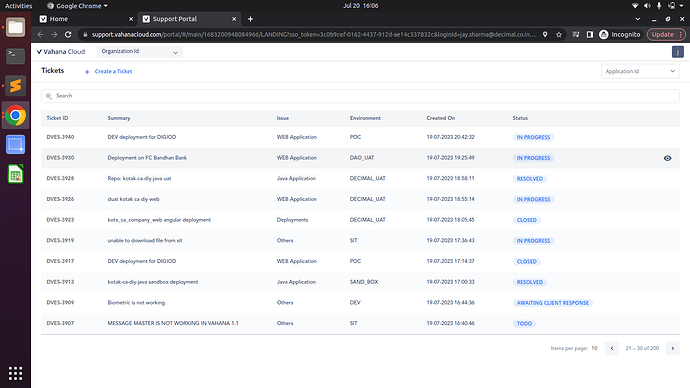This screenshot has width=690, height=388.
Task: Open a new browser tab
Action: [250, 19]
